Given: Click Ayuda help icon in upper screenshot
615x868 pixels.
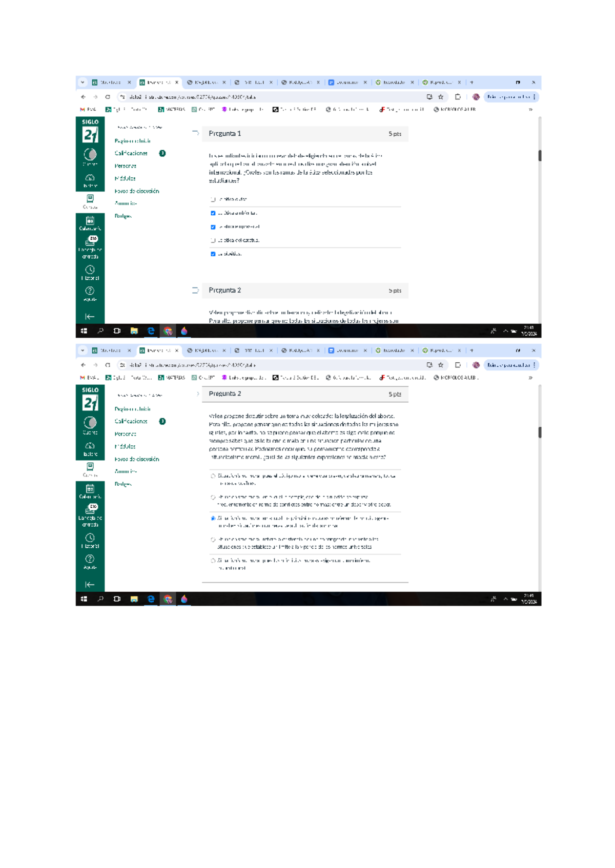Looking at the screenshot, I should [90, 293].
